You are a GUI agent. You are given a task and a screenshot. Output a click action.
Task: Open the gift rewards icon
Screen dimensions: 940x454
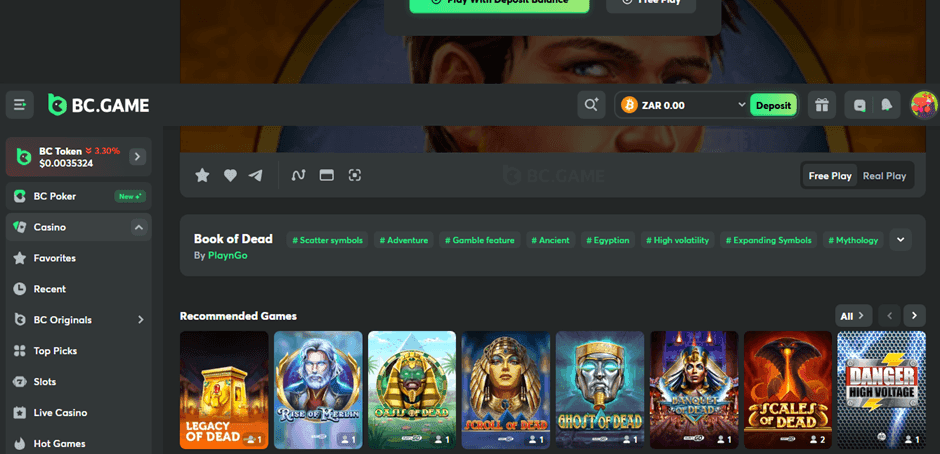821,105
